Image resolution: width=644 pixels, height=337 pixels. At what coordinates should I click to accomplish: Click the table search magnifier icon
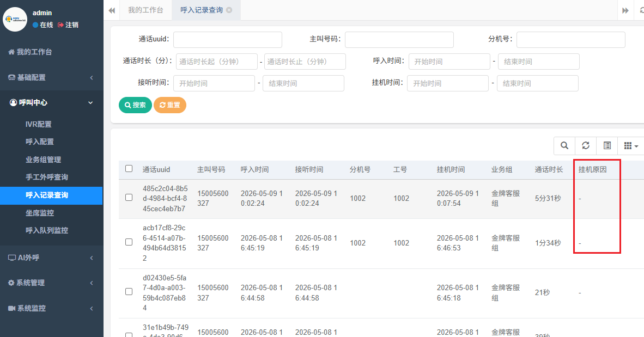(x=565, y=146)
